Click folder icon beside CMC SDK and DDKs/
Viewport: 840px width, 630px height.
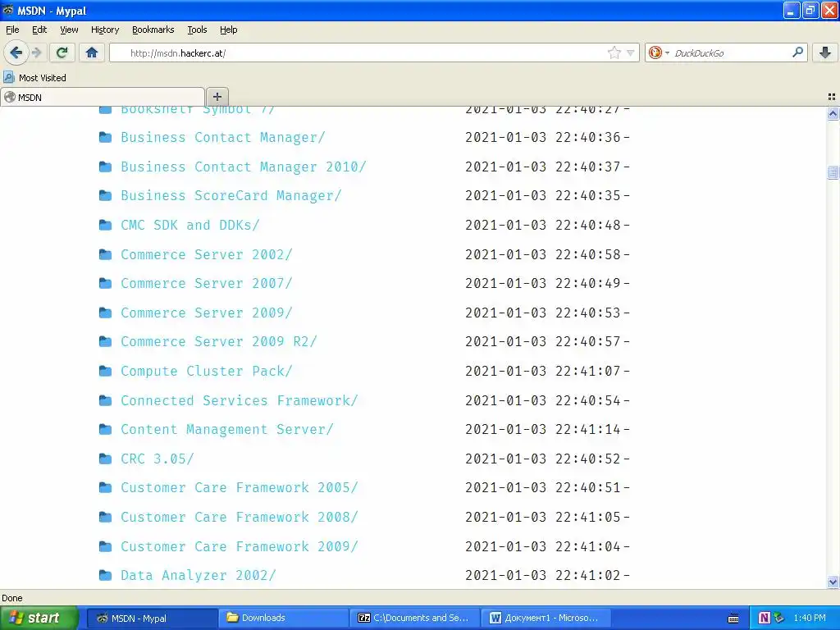106,225
